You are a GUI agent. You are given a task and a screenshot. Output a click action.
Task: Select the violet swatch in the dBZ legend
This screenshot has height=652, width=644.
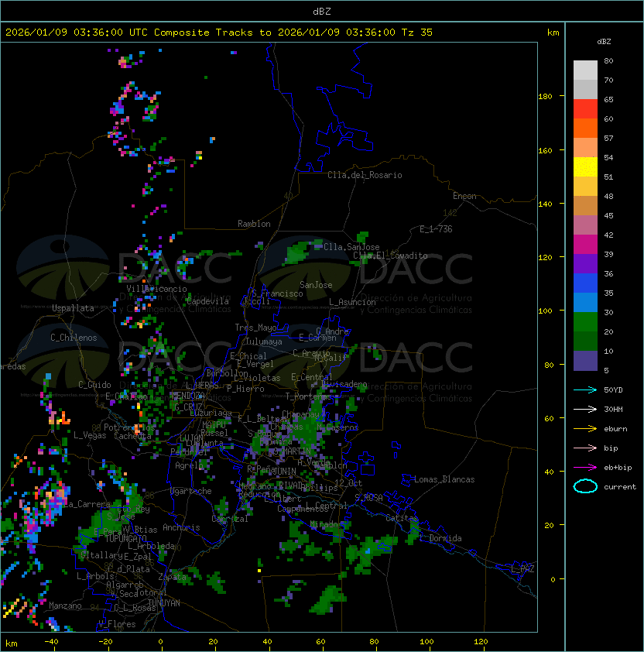click(x=585, y=263)
